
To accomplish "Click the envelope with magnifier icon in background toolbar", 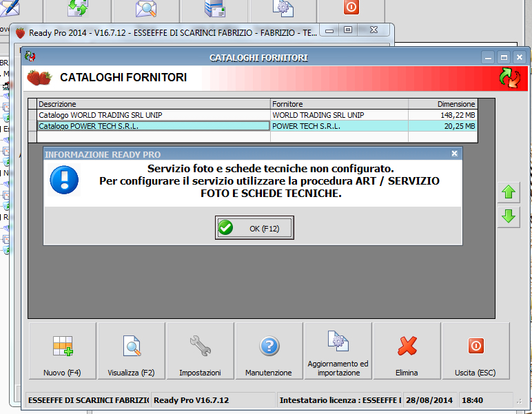I will pyautogui.click(x=146, y=9).
